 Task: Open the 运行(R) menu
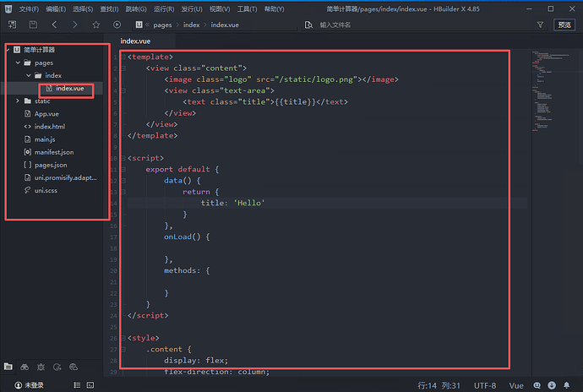pos(165,8)
